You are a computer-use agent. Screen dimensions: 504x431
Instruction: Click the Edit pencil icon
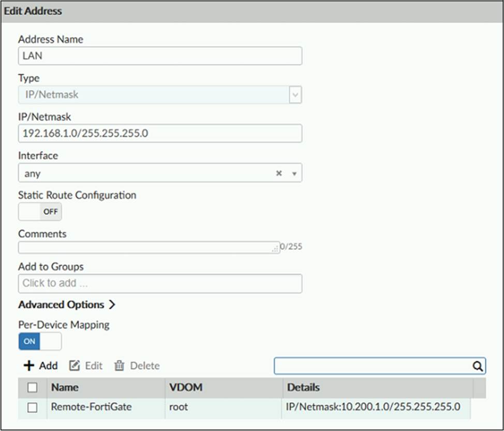(75, 366)
